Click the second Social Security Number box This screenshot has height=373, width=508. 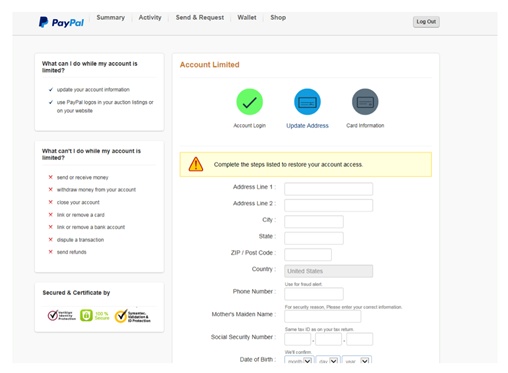tap(328, 339)
